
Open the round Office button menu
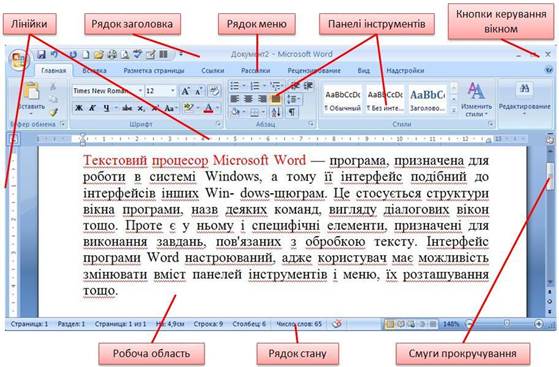(19, 60)
